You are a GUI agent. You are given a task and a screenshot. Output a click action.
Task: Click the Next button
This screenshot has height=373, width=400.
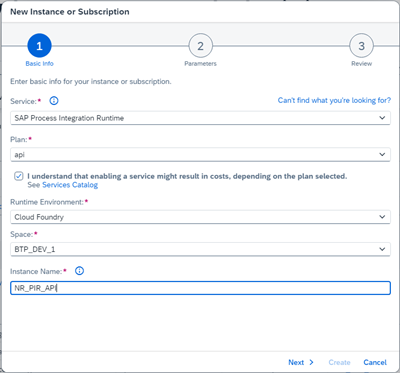pyautogui.click(x=301, y=362)
